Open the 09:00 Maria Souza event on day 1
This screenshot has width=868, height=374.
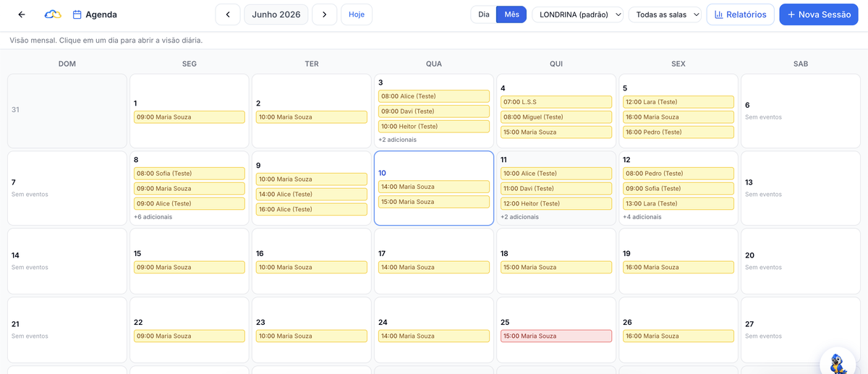tap(190, 117)
